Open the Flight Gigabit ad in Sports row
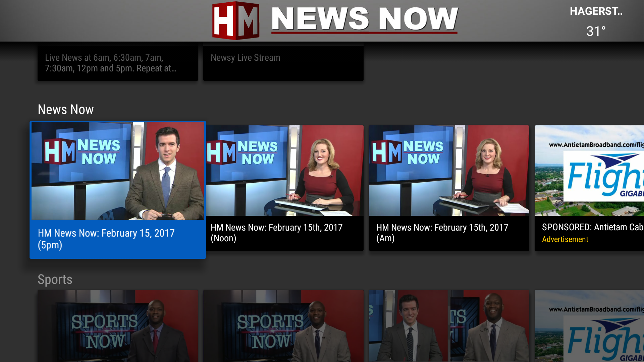Image resolution: width=644 pixels, height=362 pixels. (589, 326)
